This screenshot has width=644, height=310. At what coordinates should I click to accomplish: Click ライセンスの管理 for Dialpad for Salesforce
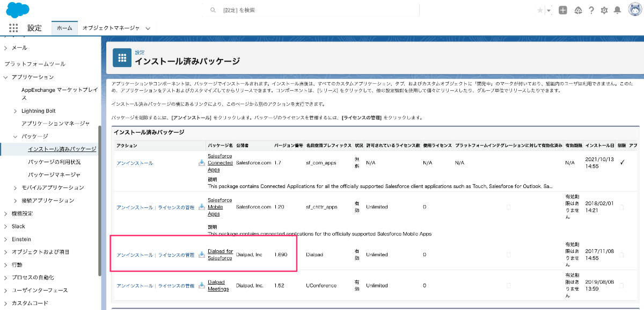point(176,255)
